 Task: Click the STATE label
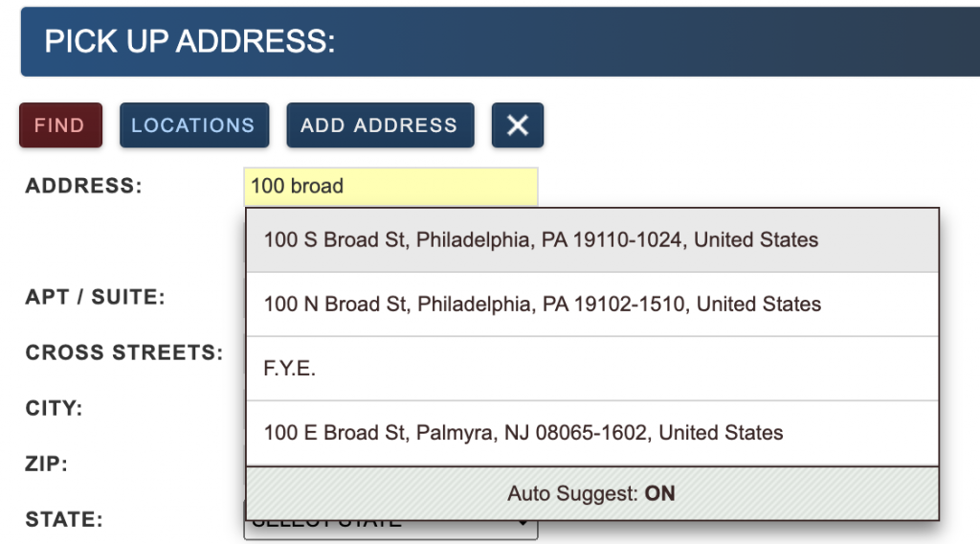point(63,520)
